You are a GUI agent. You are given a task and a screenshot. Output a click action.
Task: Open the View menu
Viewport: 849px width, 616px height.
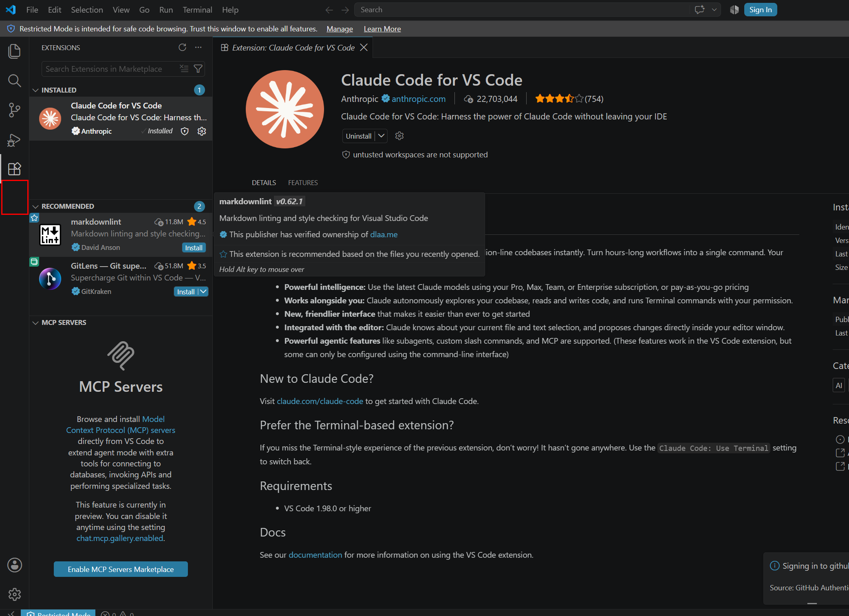[x=121, y=10]
